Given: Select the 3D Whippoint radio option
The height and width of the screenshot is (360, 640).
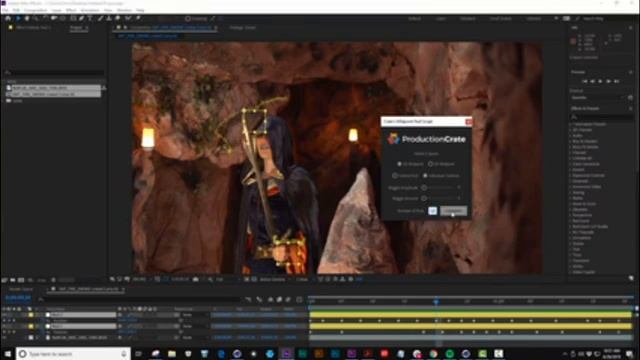Looking at the screenshot, I should [430, 164].
